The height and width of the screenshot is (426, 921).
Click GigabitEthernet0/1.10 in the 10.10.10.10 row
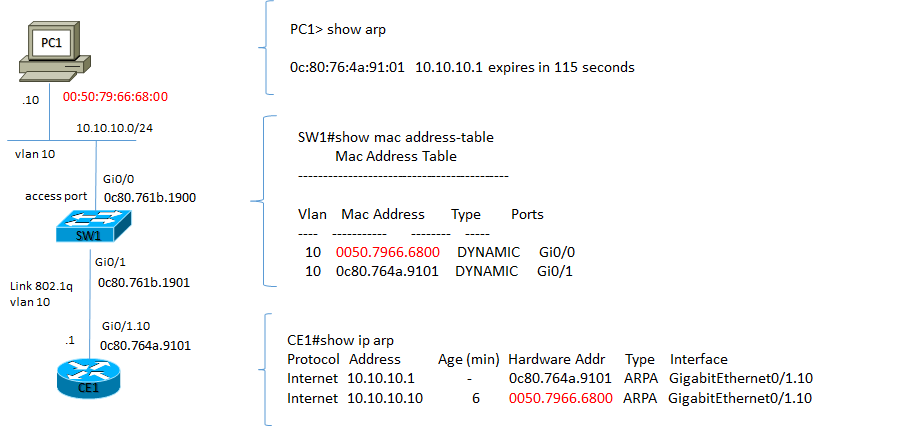coord(740,398)
